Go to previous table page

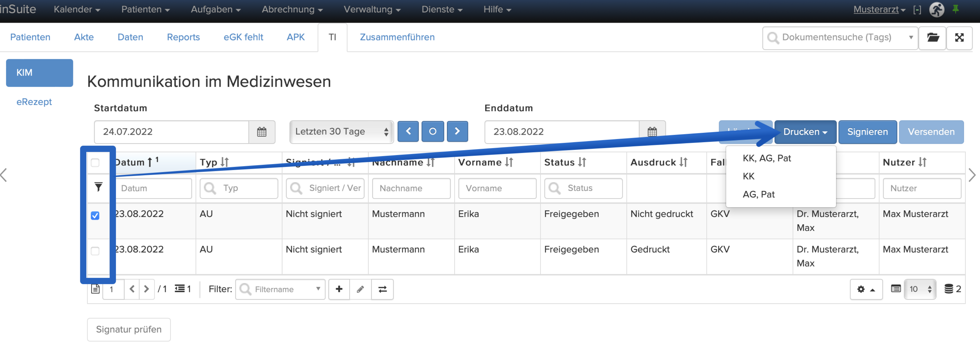132,289
